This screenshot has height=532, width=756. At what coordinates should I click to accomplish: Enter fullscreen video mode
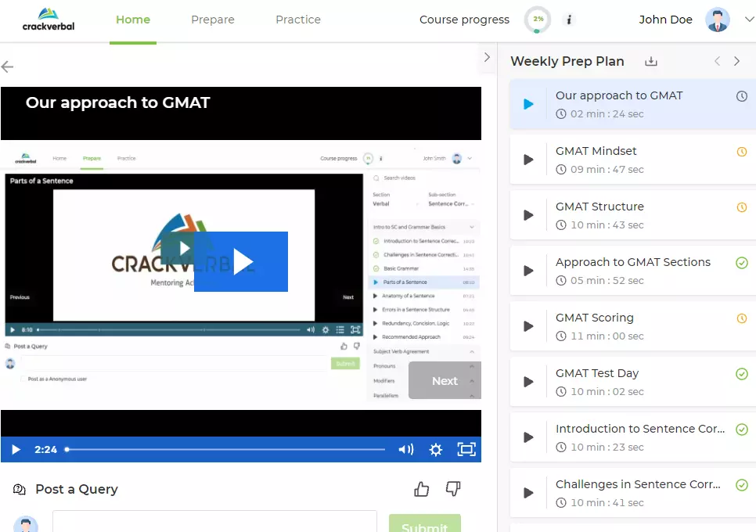466,450
